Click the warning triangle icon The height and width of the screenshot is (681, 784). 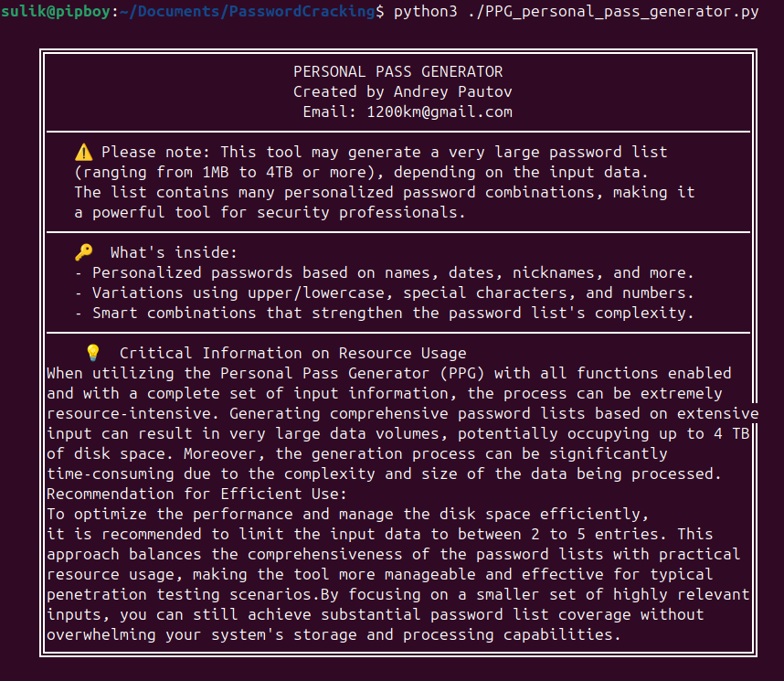click(83, 152)
